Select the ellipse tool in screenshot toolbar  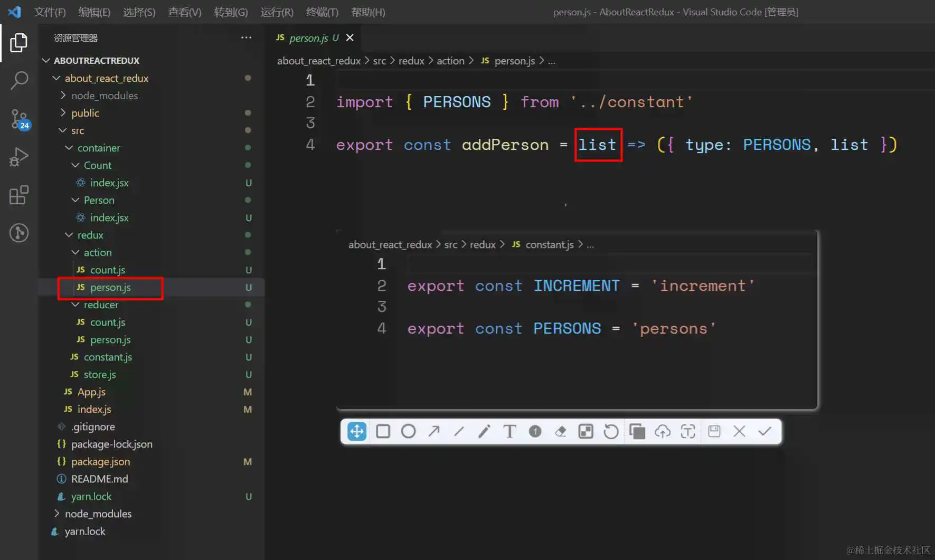pyautogui.click(x=408, y=431)
